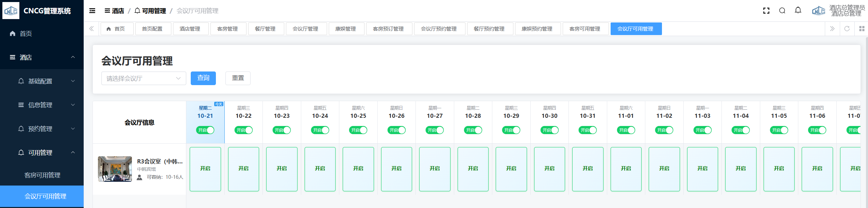Screen dimensions: 868x208
Task: Toggle the 10-21 availability switch
Action: [x=205, y=130]
